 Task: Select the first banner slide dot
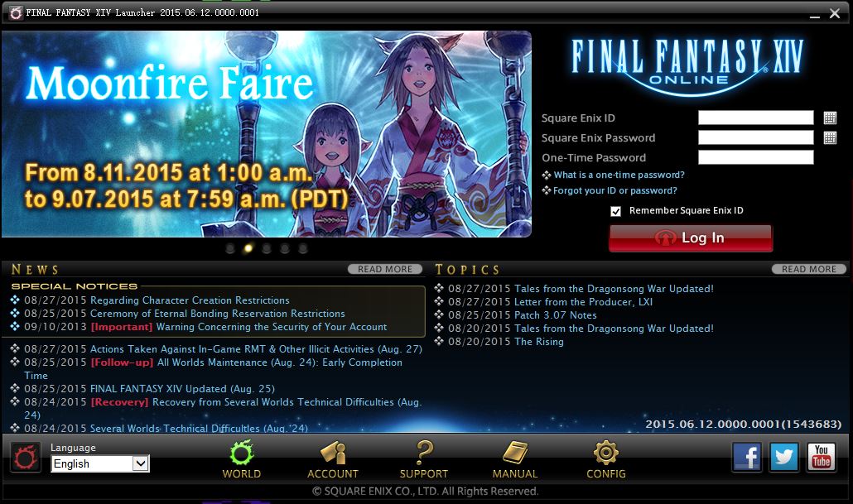click(230, 248)
